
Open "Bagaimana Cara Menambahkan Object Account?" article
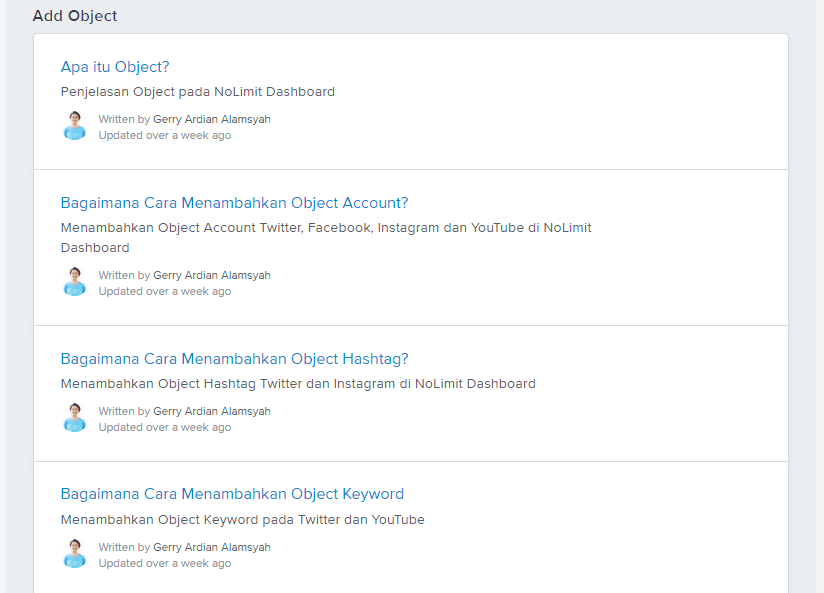click(x=234, y=203)
